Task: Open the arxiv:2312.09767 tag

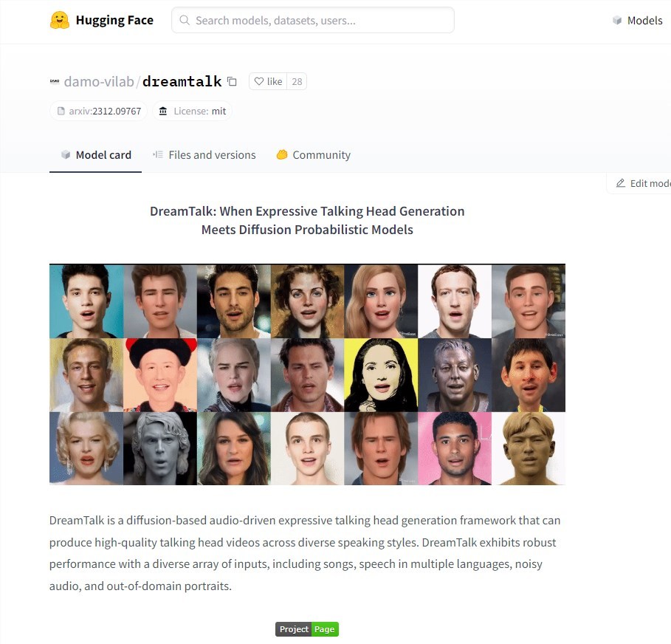Action: [x=98, y=112]
